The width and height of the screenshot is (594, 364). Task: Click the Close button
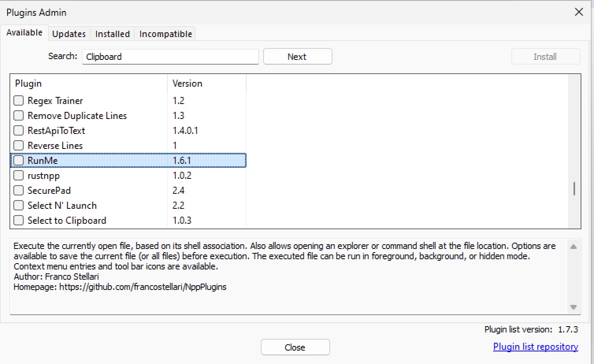click(x=295, y=347)
